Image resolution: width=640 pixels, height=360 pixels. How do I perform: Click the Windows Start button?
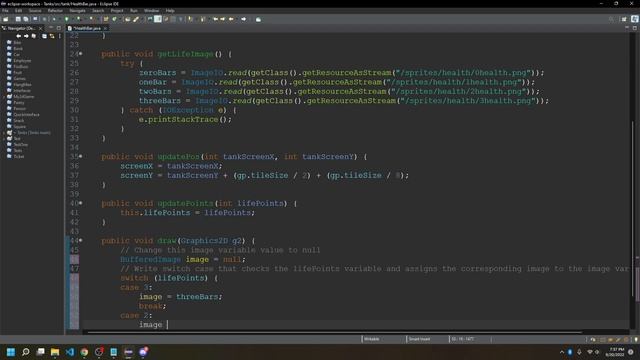coord(11,352)
